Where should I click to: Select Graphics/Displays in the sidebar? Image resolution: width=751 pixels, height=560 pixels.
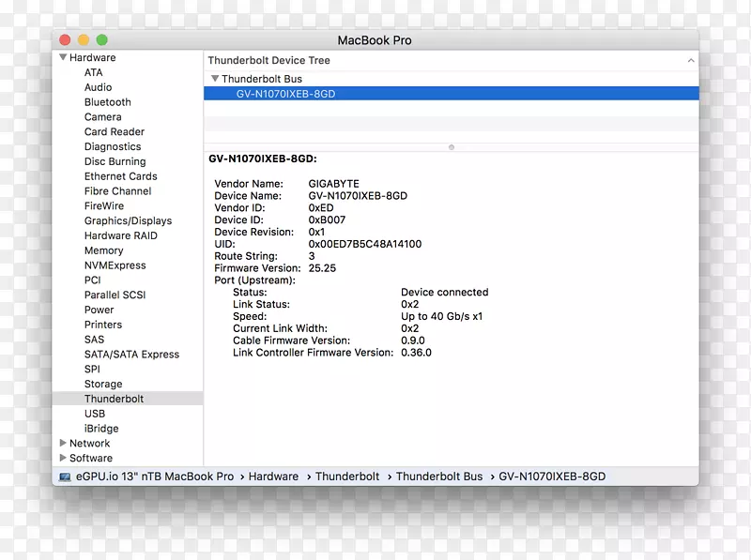(128, 221)
